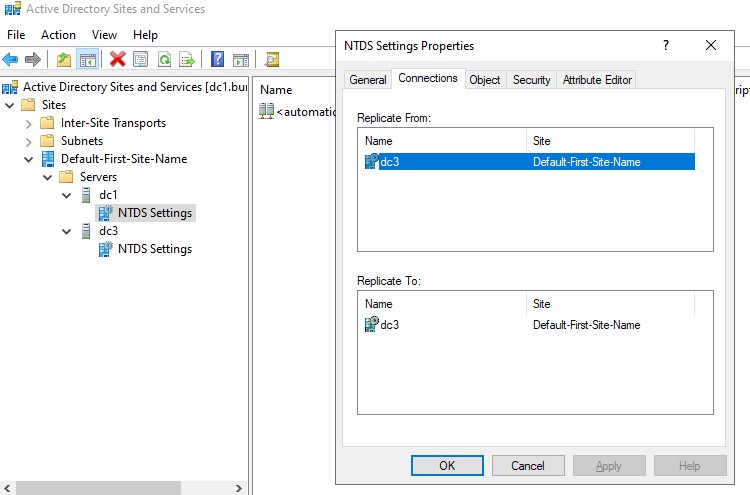Viewport: 750px width, 495px height.
Task: Click the Servers folder icon
Action: pos(66,177)
